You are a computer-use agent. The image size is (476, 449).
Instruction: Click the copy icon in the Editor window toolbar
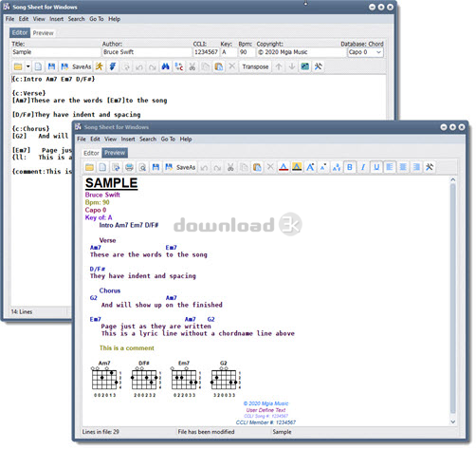pyautogui.click(x=206, y=66)
